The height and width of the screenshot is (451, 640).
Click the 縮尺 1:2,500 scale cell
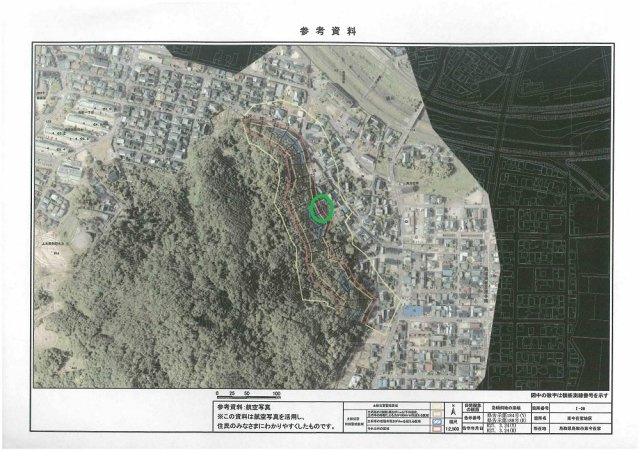tap(453, 425)
